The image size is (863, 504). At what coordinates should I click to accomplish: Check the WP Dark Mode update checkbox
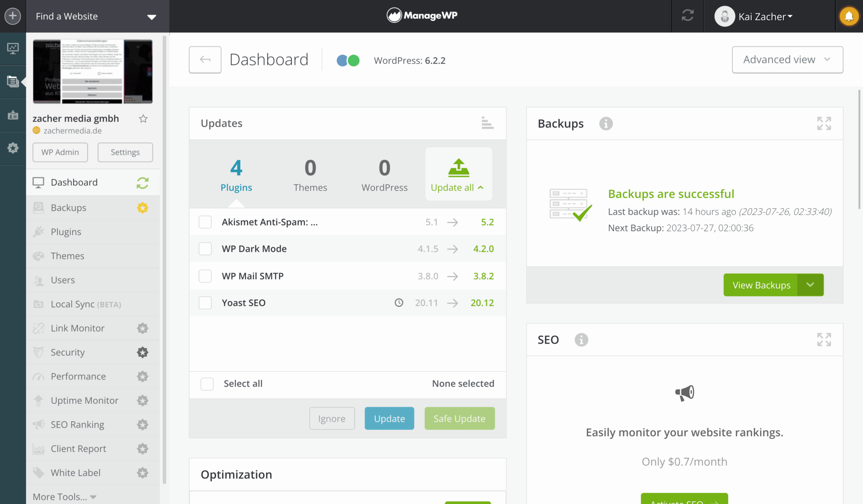pos(205,248)
